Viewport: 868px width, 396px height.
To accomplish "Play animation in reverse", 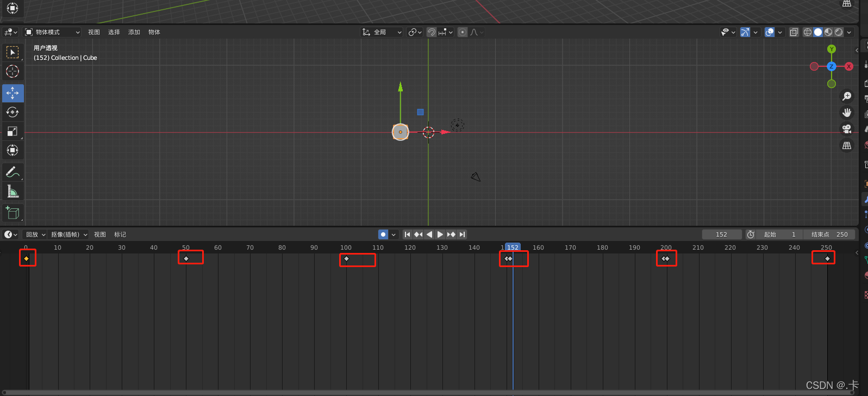I will click(x=429, y=234).
